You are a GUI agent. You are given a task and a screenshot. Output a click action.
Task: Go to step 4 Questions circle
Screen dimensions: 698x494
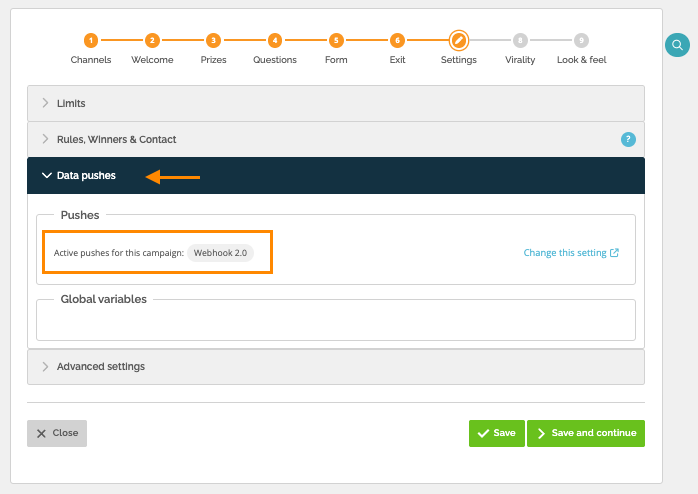pyautogui.click(x=275, y=40)
